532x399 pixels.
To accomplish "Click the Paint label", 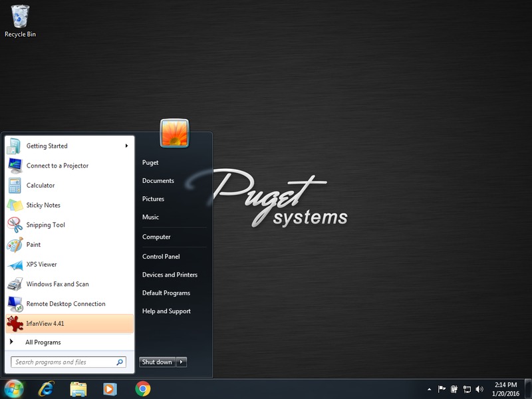I will tap(33, 245).
